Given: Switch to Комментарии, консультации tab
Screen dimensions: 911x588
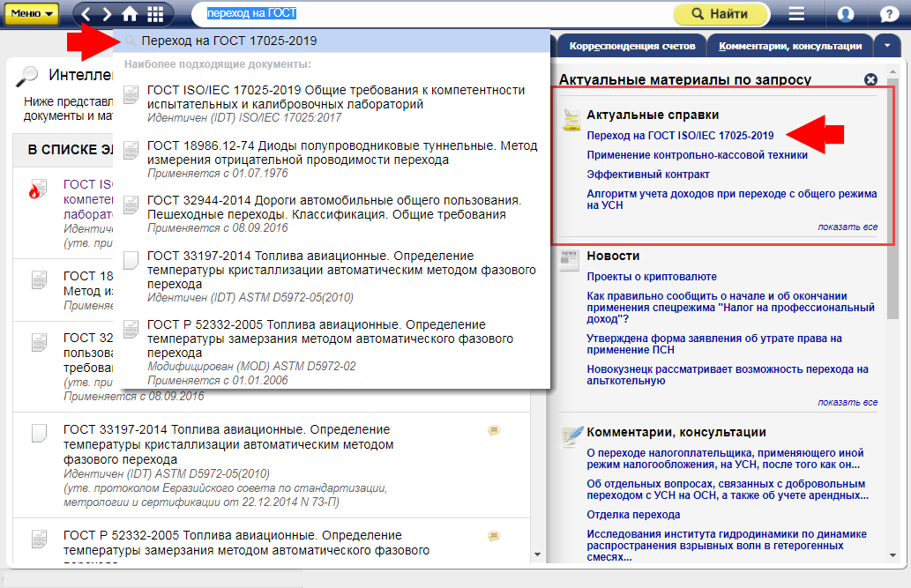Looking at the screenshot, I should (790, 46).
